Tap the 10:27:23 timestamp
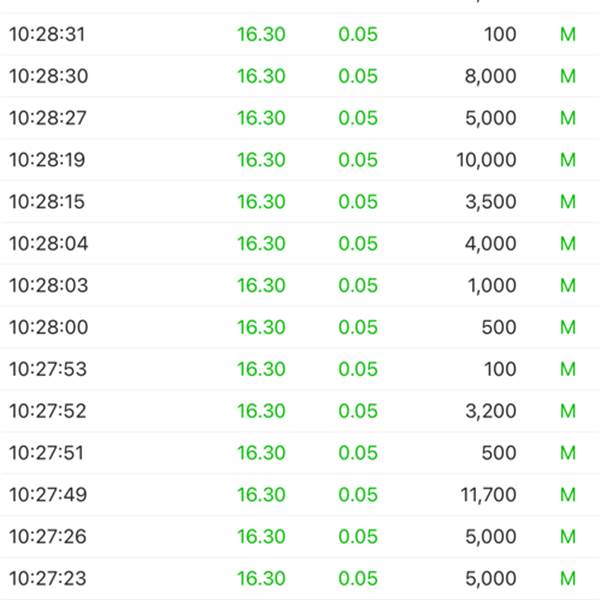This screenshot has height=600, width=600. tap(48, 579)
